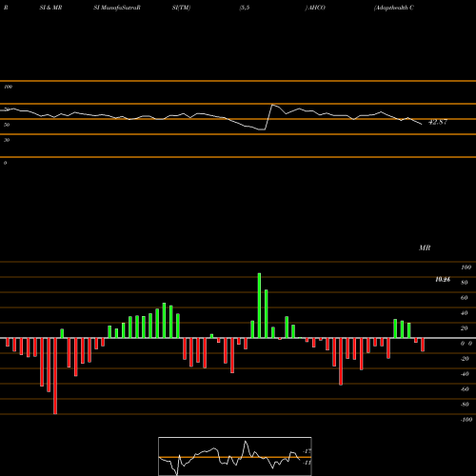Click the MR axis label '-100'

click(466, 420)
